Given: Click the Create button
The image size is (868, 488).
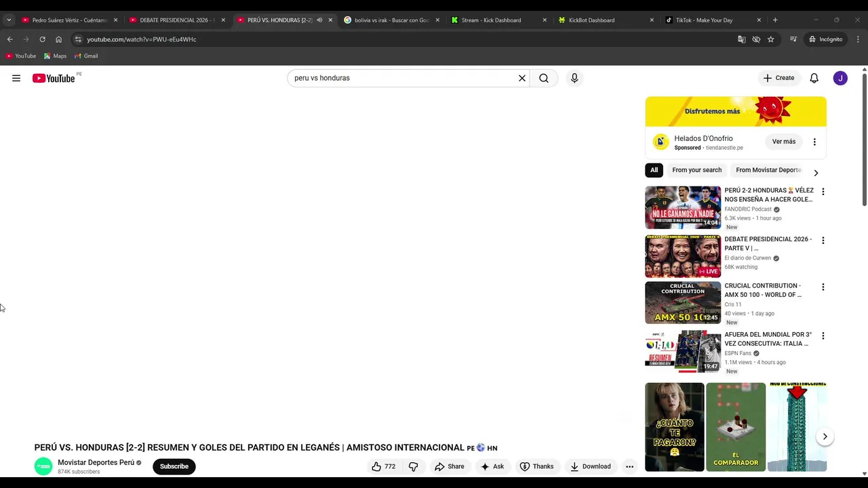Looking at the screenshot, I should pyautogui.click(x=778, y=78).
